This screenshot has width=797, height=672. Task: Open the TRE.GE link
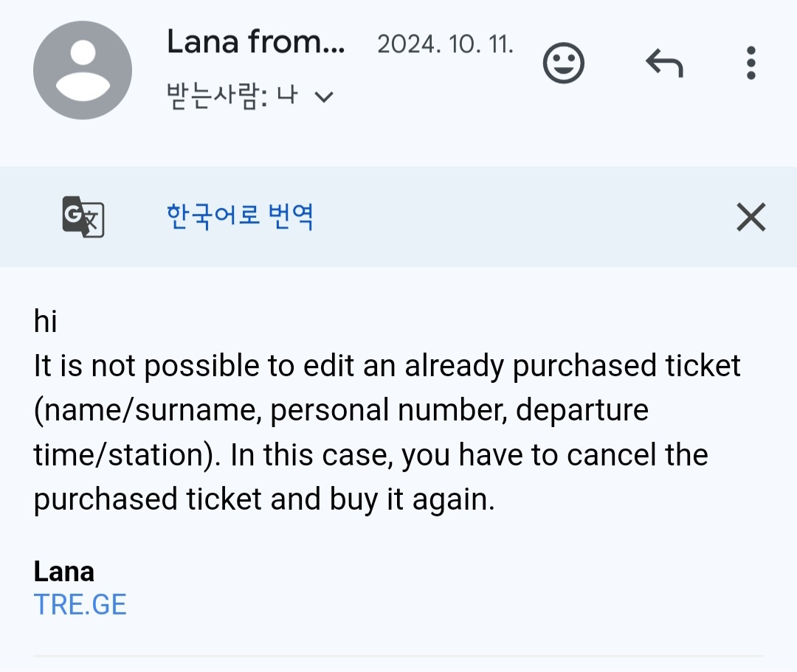80,603
